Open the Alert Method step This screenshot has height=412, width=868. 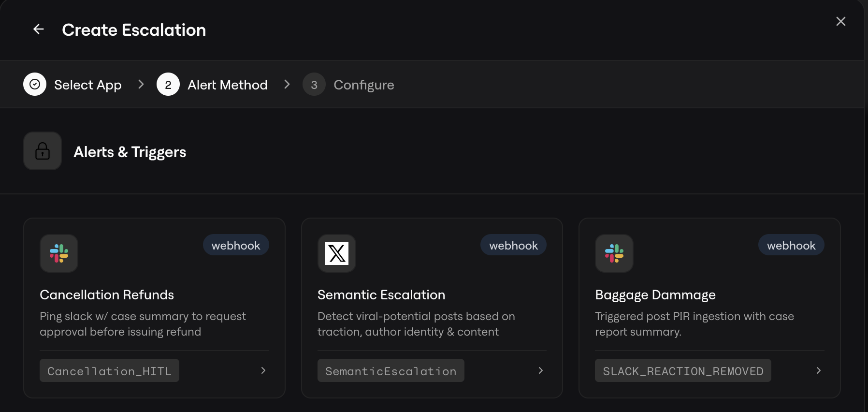(x=227, y=85)
